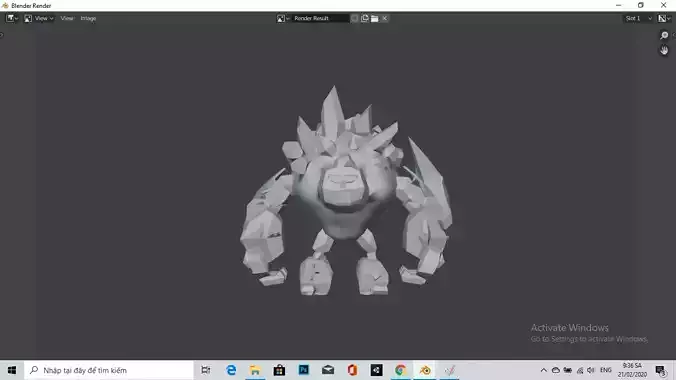Expand the sidebar with the right edge arrow

pos(674,35)
